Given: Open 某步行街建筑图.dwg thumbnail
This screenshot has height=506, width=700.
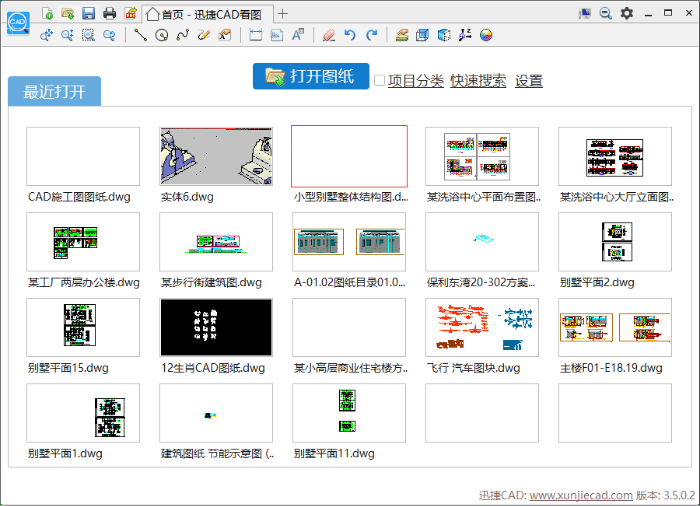Looking at the screenshot, I should coord(216,242).
